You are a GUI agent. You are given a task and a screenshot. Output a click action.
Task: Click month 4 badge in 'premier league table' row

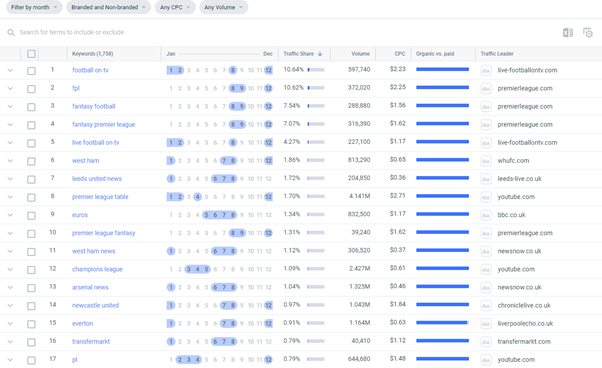(197, 197)
